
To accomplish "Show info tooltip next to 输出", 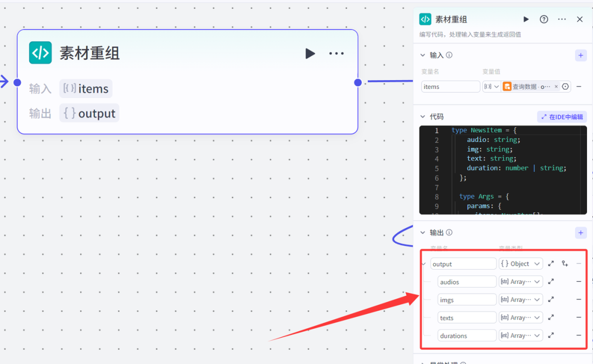I will click(x=449, y=232).
